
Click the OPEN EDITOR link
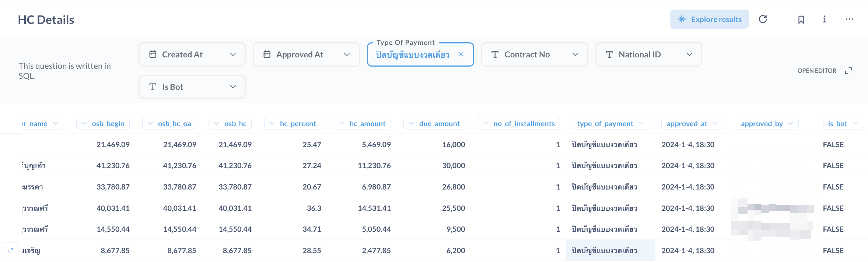click(x=816, y=71)
